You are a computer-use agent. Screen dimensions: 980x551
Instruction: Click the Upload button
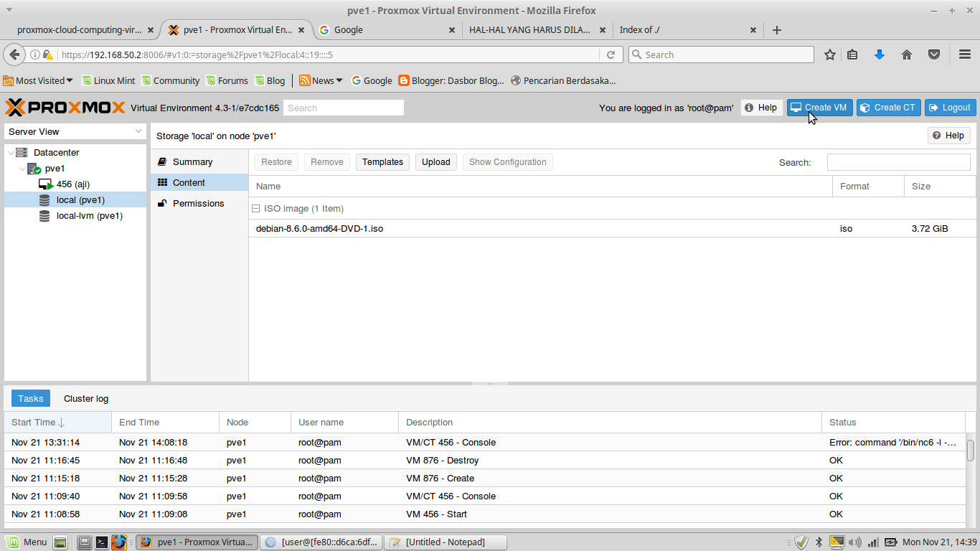(x=436, y=162)
